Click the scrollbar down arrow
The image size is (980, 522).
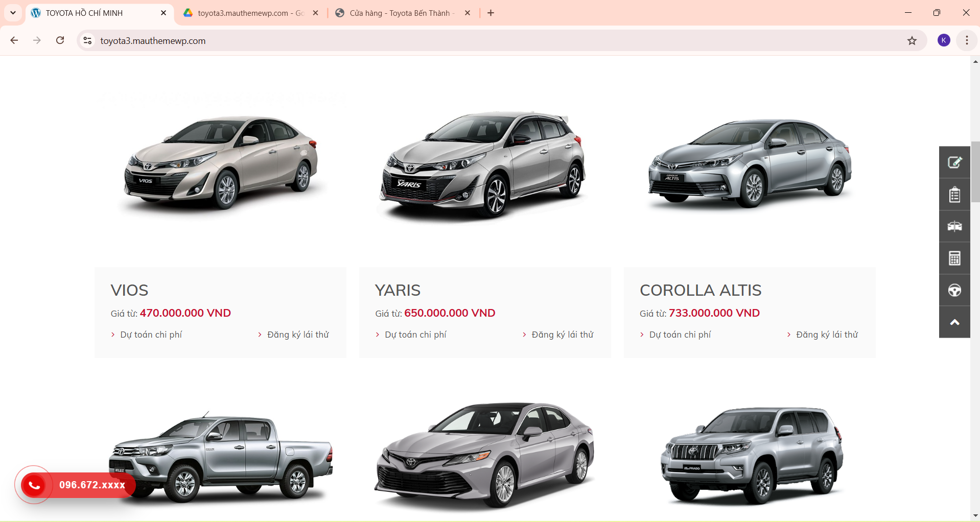pos(975,515)
